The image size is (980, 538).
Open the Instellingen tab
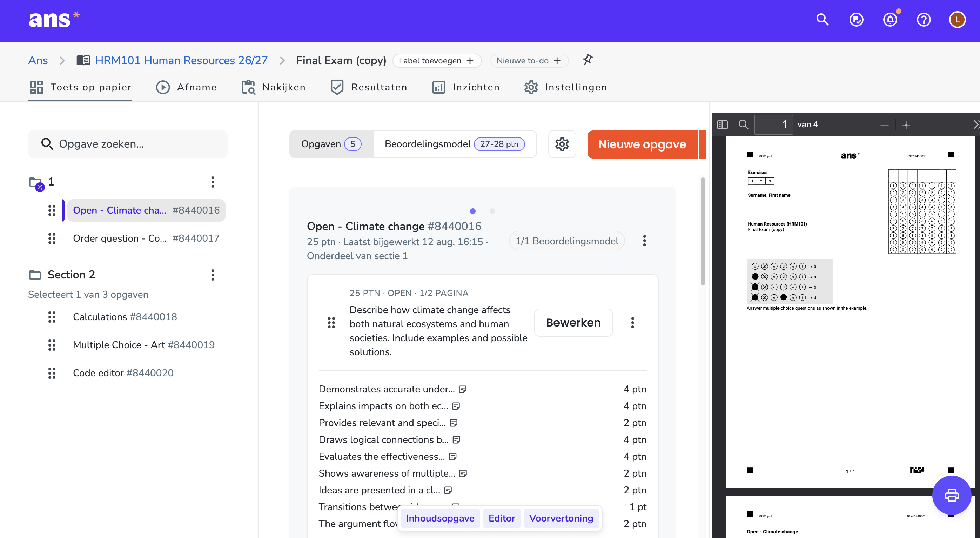[x=565, y=87]
